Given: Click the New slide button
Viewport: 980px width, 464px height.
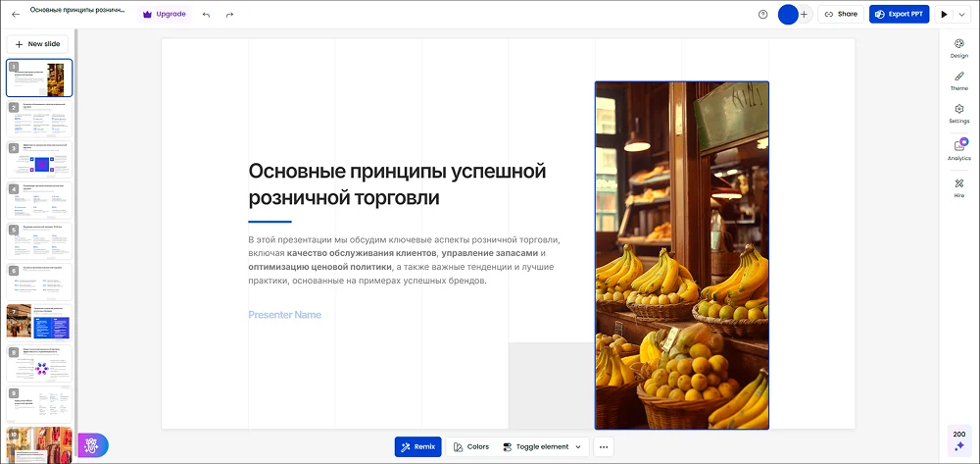Looking at the screenshot, I should [37, 44].
